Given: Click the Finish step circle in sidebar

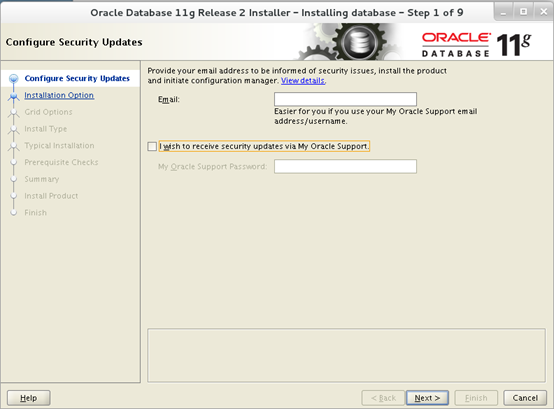Looking at the screenshot, I should point(13,213).
